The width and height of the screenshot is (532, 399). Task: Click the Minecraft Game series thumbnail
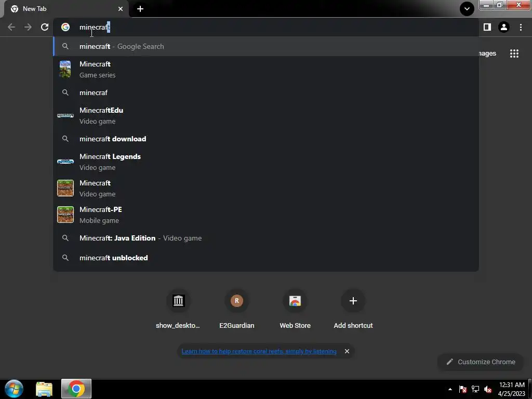(x=65, y=69)
